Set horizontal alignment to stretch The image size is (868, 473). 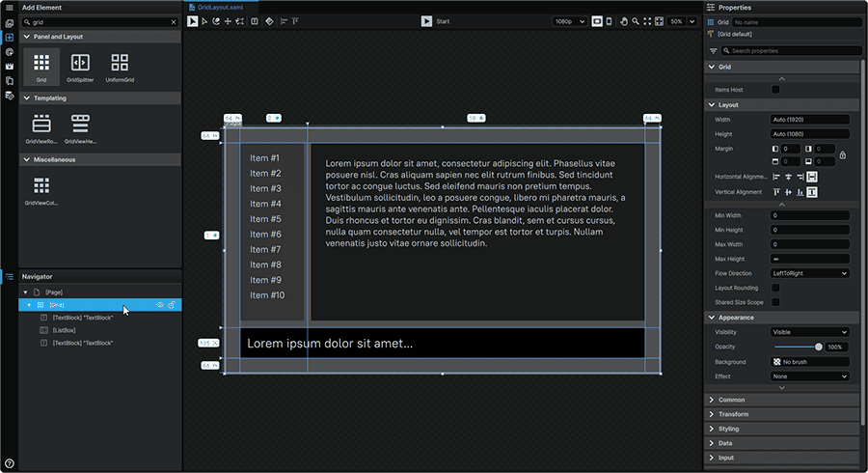click(812, 177)
